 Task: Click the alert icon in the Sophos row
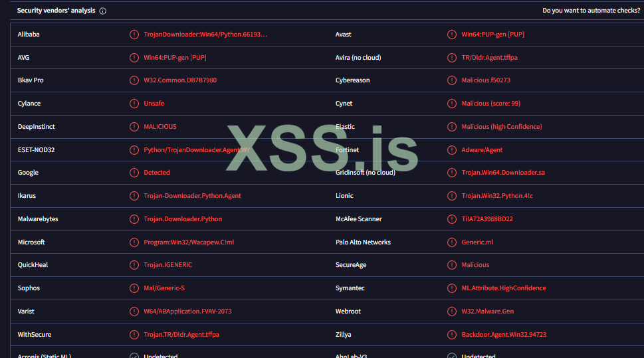tap(134, 288)
